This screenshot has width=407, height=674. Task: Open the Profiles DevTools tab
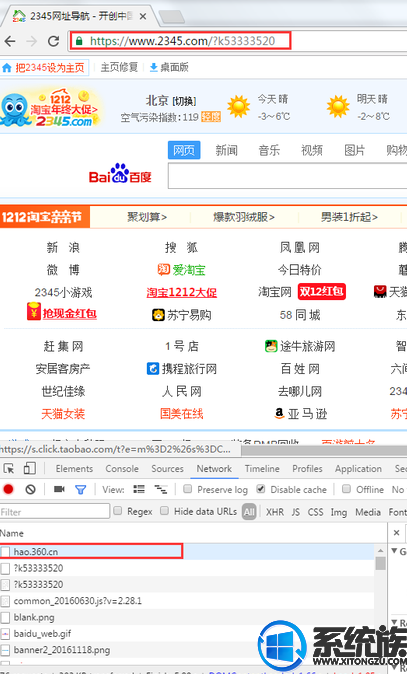(x=307, y=469)
